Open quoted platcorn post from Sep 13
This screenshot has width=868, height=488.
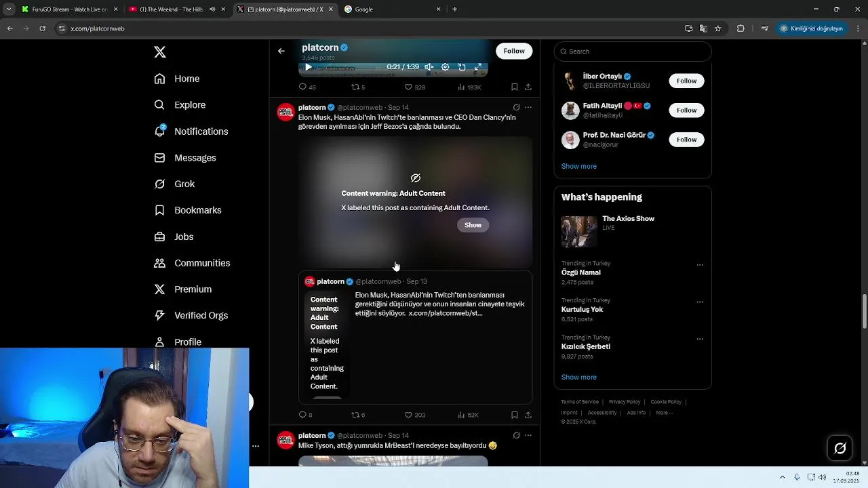[x=415, y=337]
